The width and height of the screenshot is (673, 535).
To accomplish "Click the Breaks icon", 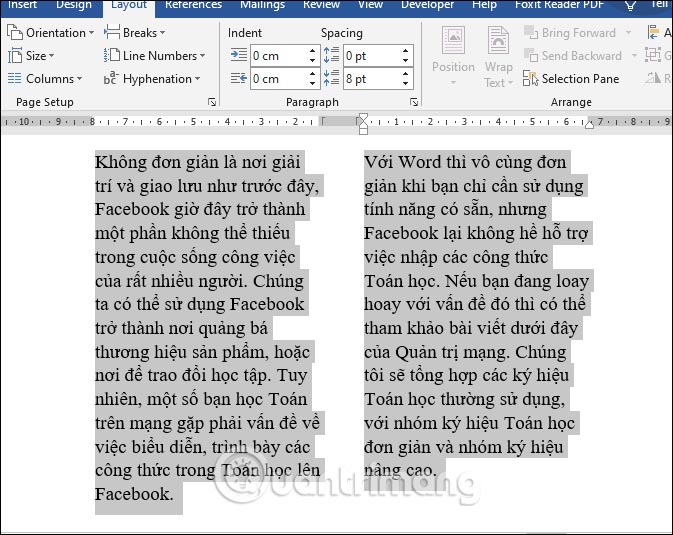I will [x=112, y=33].
